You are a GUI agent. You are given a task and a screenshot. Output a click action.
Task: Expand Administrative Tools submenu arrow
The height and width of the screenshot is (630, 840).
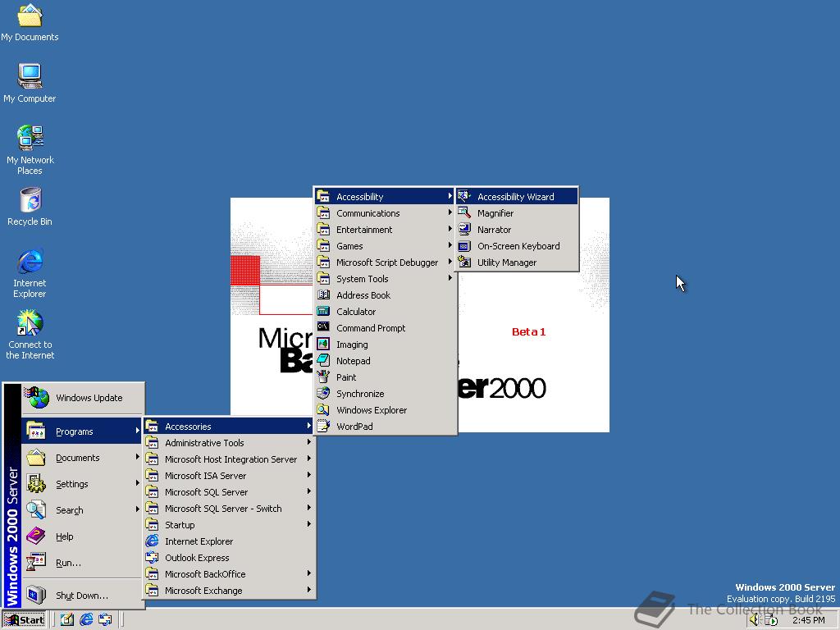pos(309,442)
